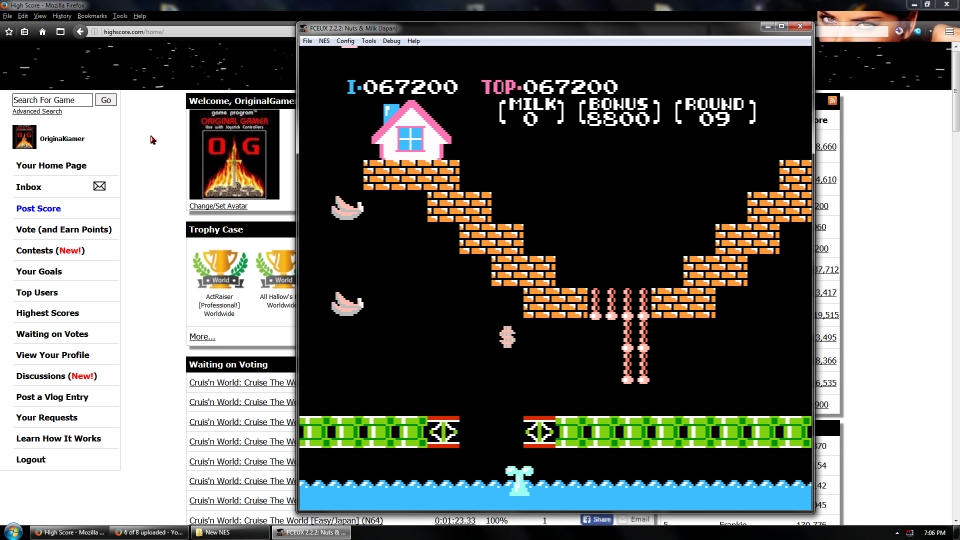Open the NES menu in FCEUX
This screenshot has width=960, height=540.
click(324, 41)
